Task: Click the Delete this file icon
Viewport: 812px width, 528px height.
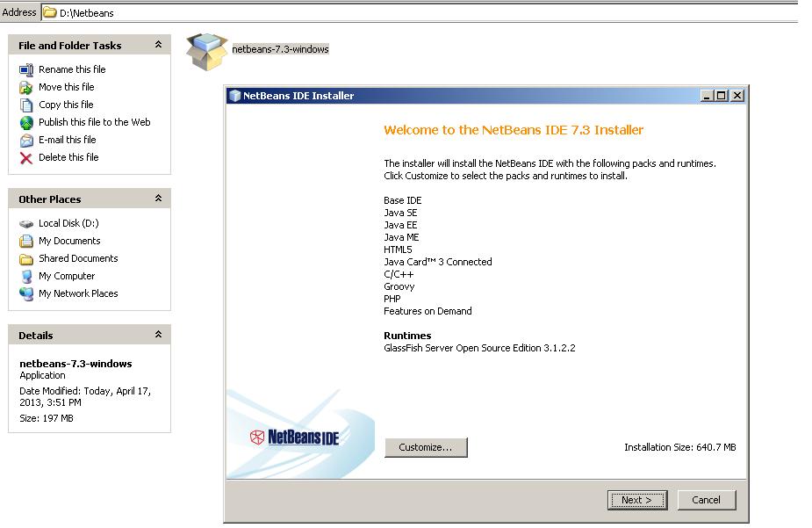Action: click(26, 157)
